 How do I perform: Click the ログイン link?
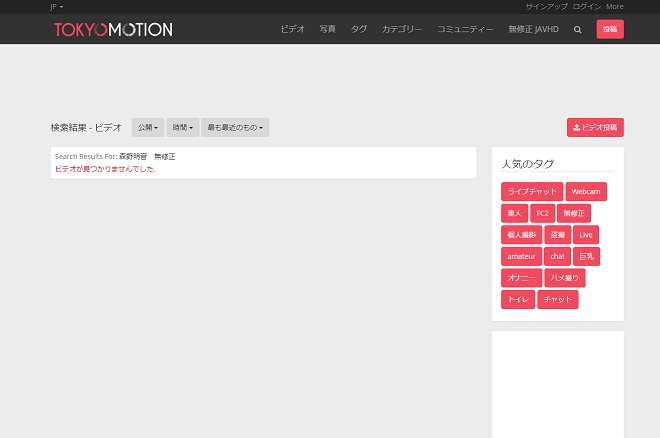tap(587, 6)
